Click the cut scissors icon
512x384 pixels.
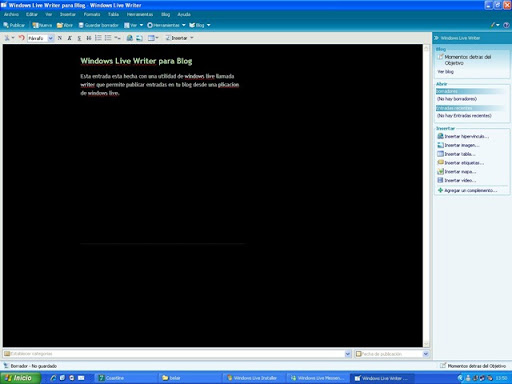click(x=7, y=38)
